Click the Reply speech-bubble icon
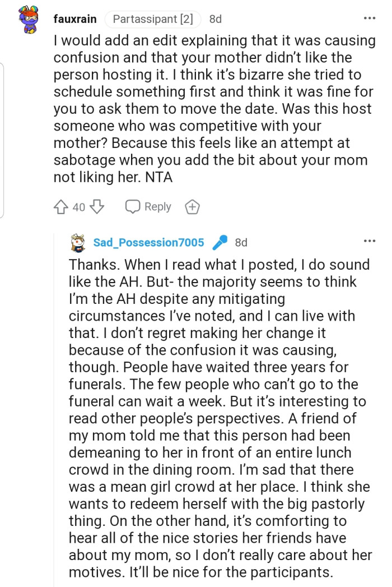The width and height of the screenshot is (392, 587). tap(133, 206)
